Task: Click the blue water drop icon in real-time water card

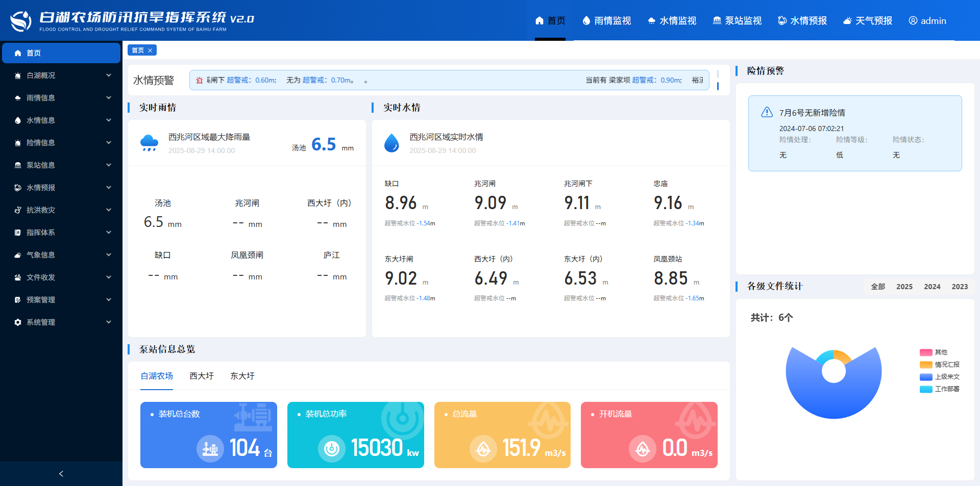Action: click(391, 143)
